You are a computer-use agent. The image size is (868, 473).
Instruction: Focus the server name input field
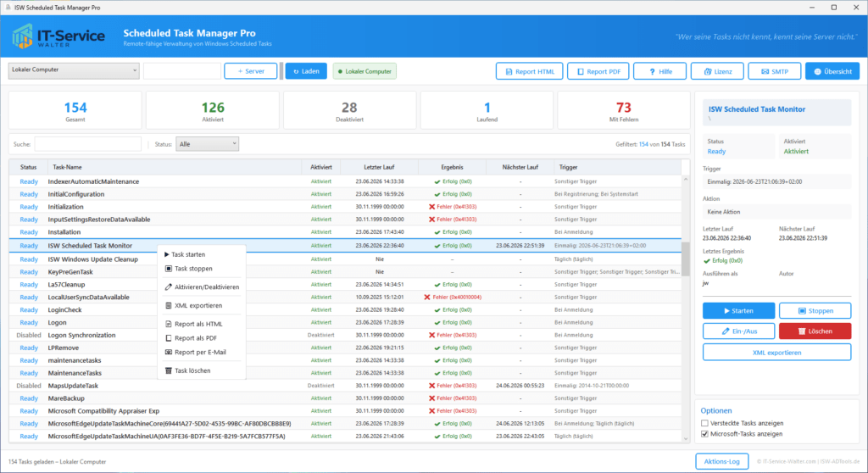pyautogui.click(x=181, y=71)
